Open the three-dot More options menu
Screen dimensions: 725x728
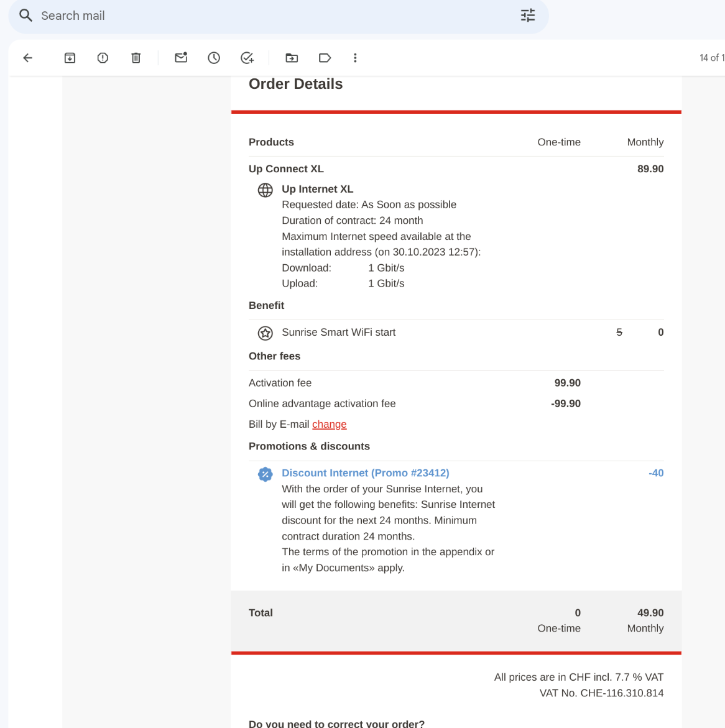[355, 58]
